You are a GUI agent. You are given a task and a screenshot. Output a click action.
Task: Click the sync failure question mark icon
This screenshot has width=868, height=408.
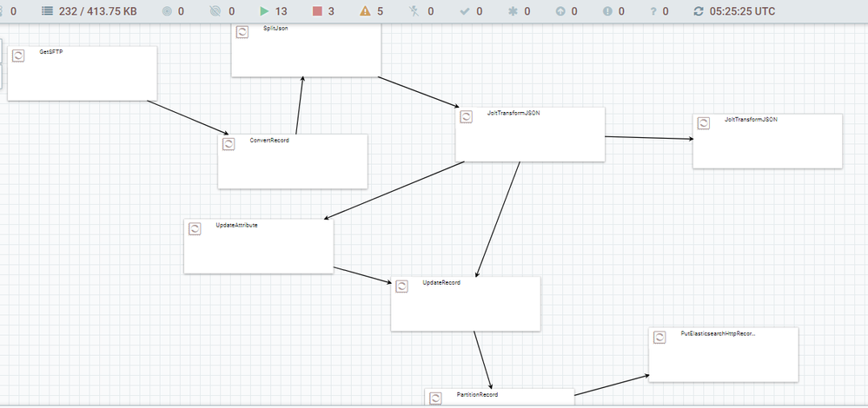click(x=653, y=11)
